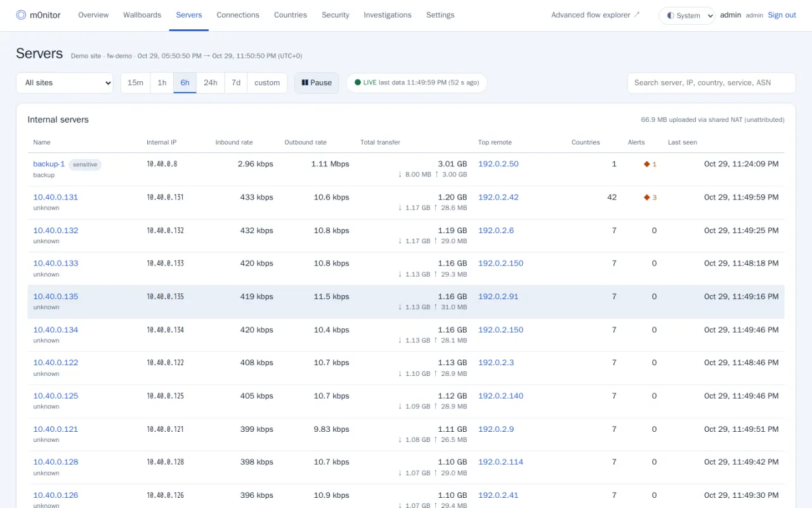Image resolution: width=812 pixels, height=508 pixels.
Task: Click the Inbound rate column header
Action: (x=234, y=142)
